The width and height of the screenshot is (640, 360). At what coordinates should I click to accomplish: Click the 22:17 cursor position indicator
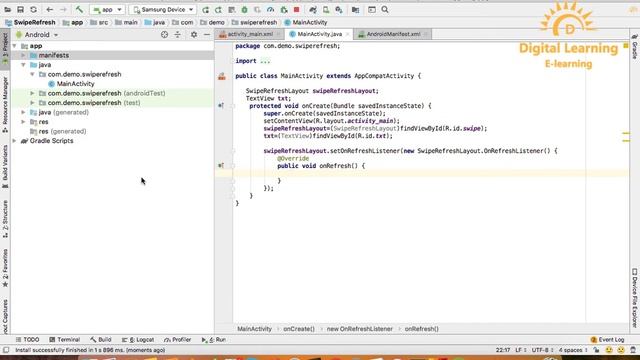coord(503,350)
